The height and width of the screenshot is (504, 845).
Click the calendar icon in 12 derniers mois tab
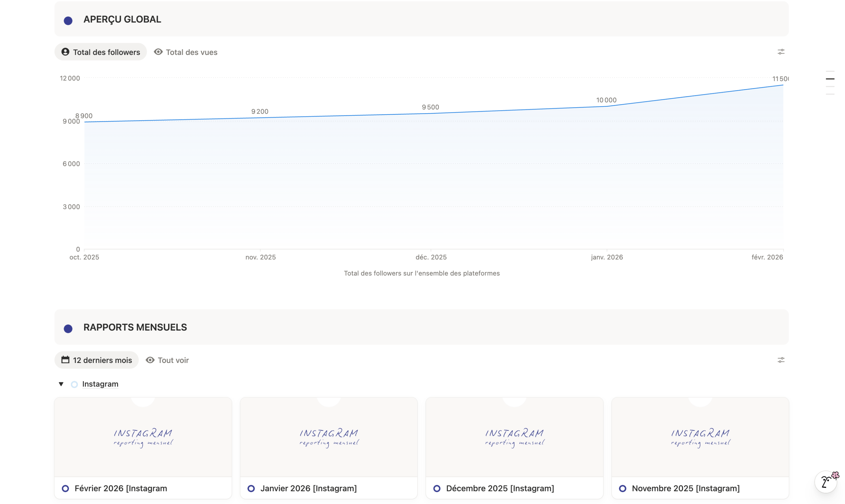pyautogui.click(x=65, y=360)
